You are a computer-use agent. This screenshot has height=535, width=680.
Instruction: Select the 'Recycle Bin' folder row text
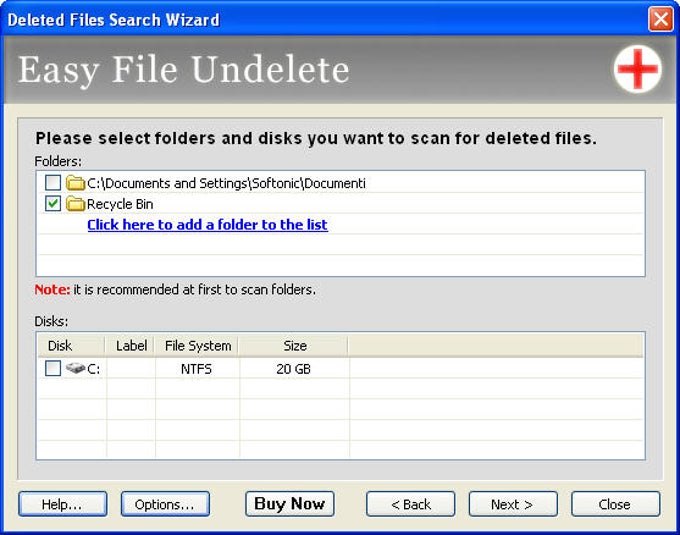120,204
